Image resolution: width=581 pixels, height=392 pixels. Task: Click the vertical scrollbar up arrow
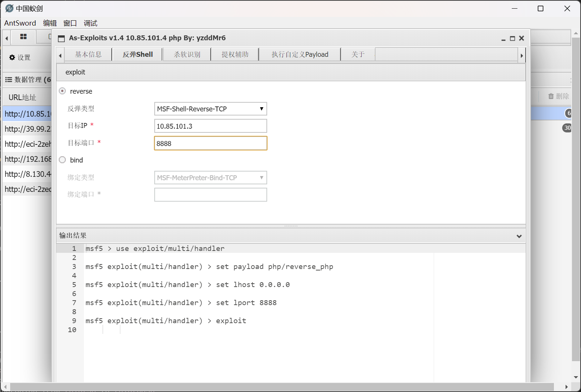point(576,33)
